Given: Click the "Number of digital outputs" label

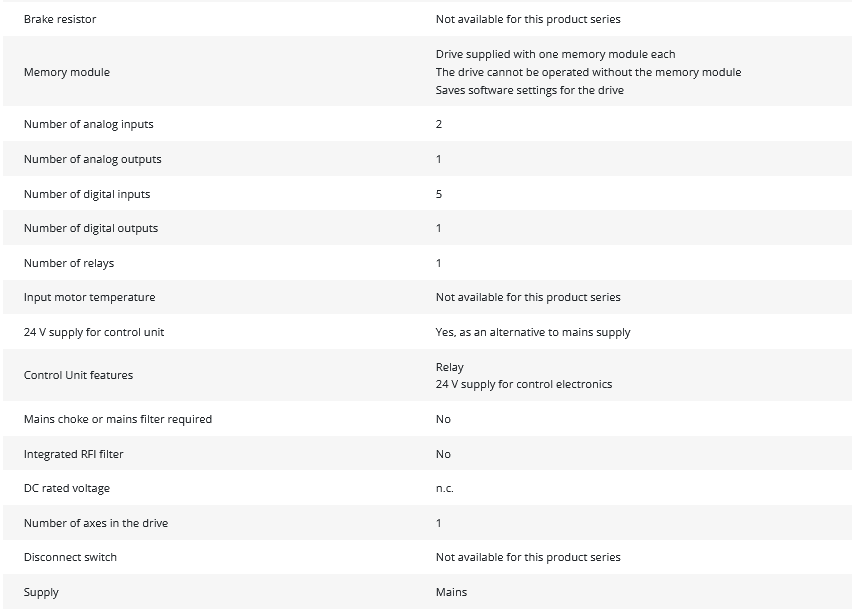Looking at the screenshot, I should pyautogui.click(x=91, y=228).
